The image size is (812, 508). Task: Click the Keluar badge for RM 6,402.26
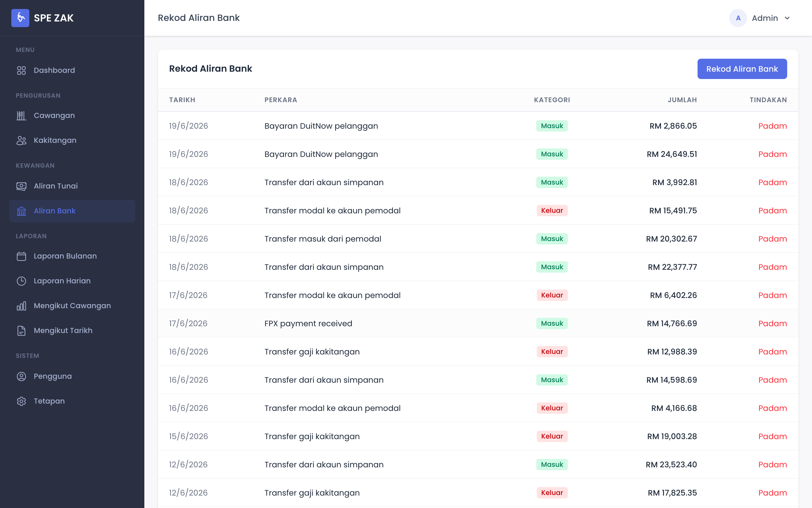click(552, 295)
